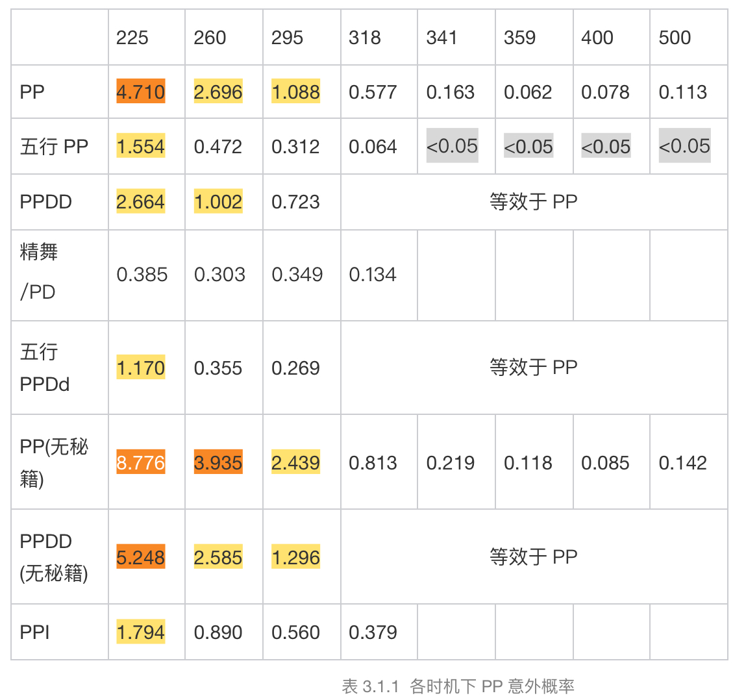Select the 0.379 cell in PPI row
The image size is (746, 700).
click(373, 632)
